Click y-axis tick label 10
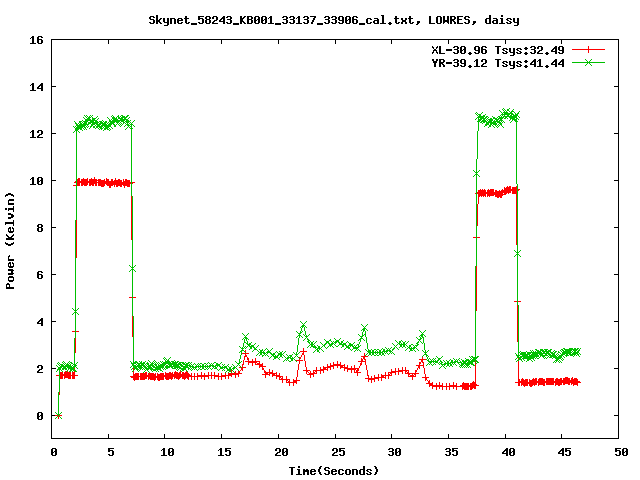The height and width of the screenshot is (480, 640). tap(35, 181)
